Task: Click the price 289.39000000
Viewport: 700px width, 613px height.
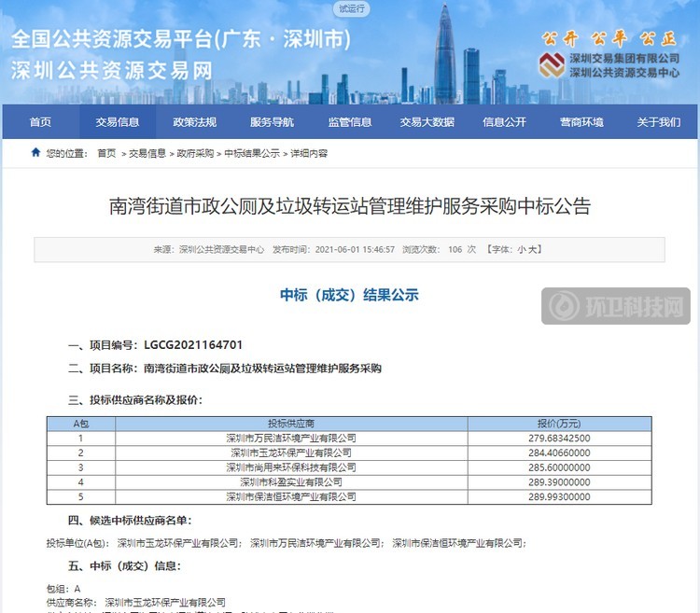Action: pyautogui.click(x=559, y=482)
